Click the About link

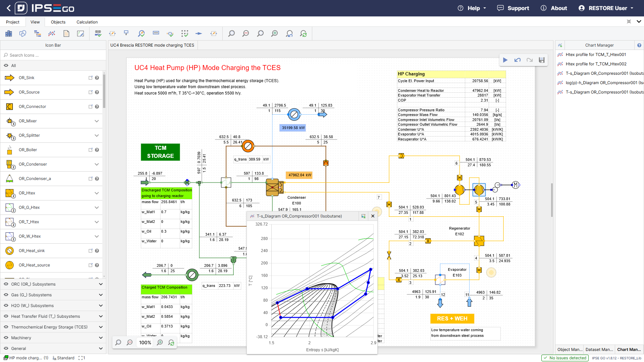(x=554, y=8)
